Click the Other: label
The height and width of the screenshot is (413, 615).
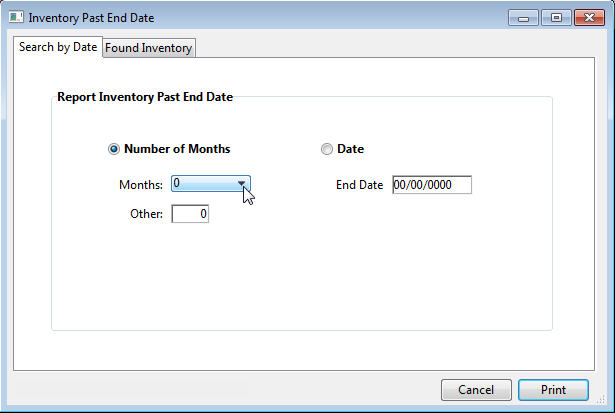pos(146,214)
